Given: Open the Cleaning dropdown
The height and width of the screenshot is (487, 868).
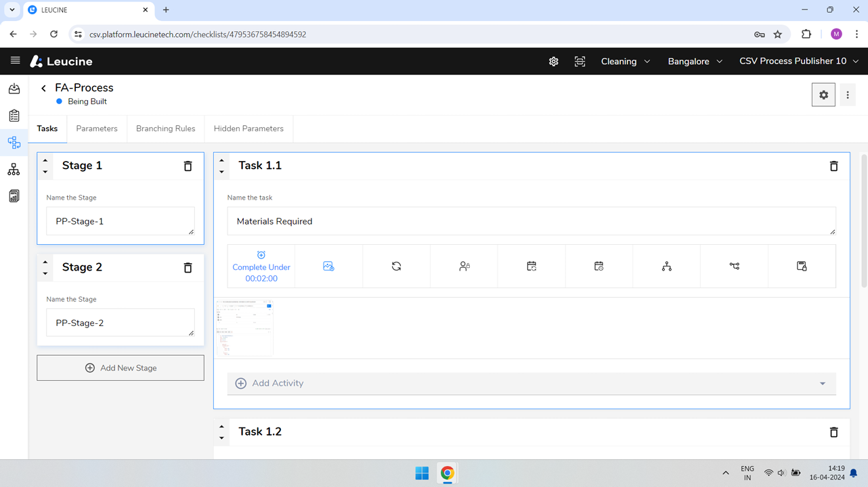Looking at the screenshot, I should pos(626,62).
